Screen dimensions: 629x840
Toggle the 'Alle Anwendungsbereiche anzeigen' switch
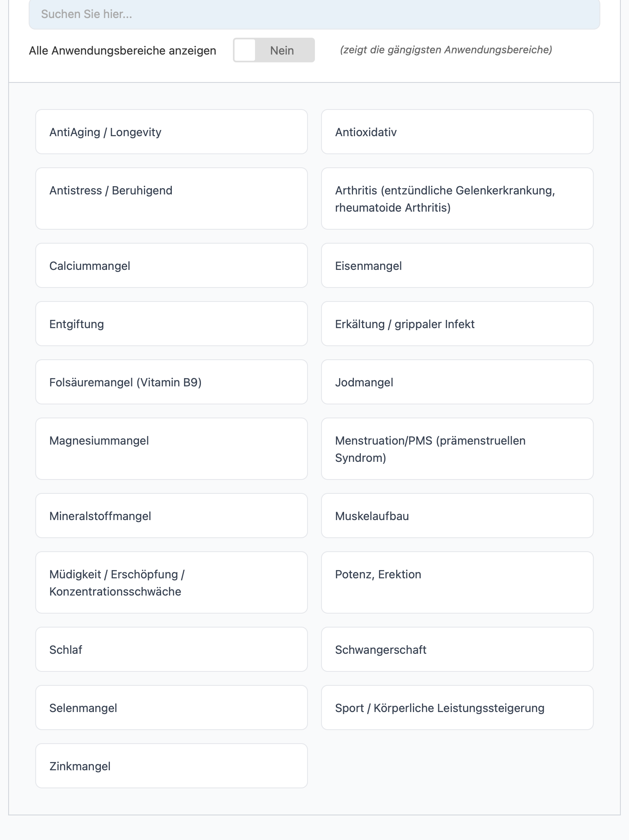tap(274, 50)
